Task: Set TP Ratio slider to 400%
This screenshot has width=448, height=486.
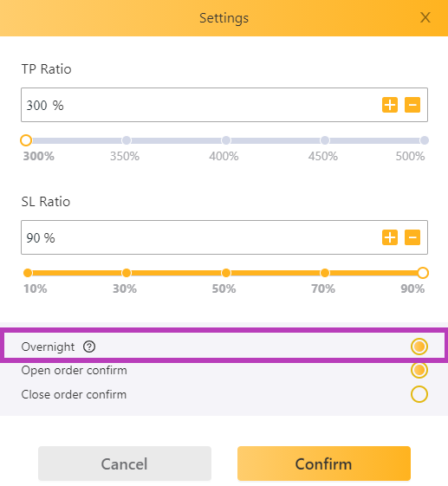Action: (x=226, y=140)
